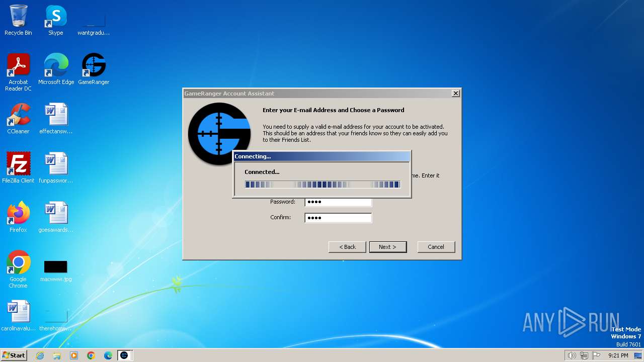Image resolution: width=644 pixels, height=362 pixels.
Task: Open the Start menu
Action: pyautogui.click(x=14, y=355)
